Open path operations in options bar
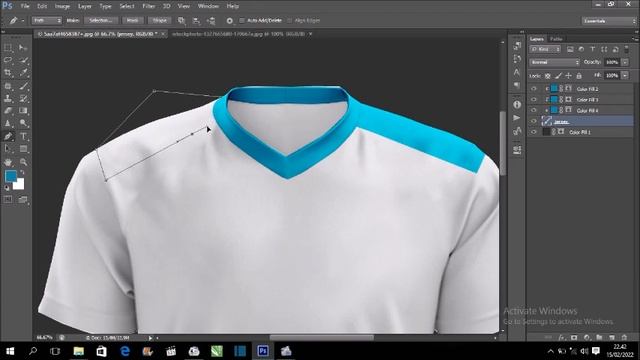 [181, 20]
